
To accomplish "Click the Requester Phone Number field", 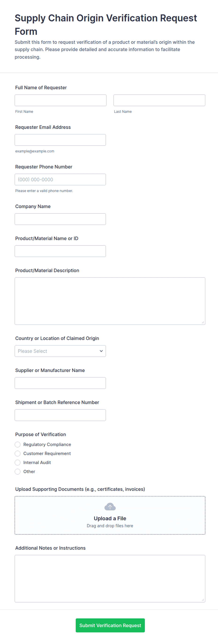I will (60, 179).
